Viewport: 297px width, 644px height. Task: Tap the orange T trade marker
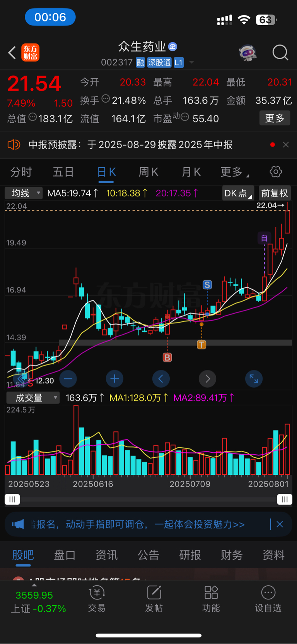[x=201, y=345]
